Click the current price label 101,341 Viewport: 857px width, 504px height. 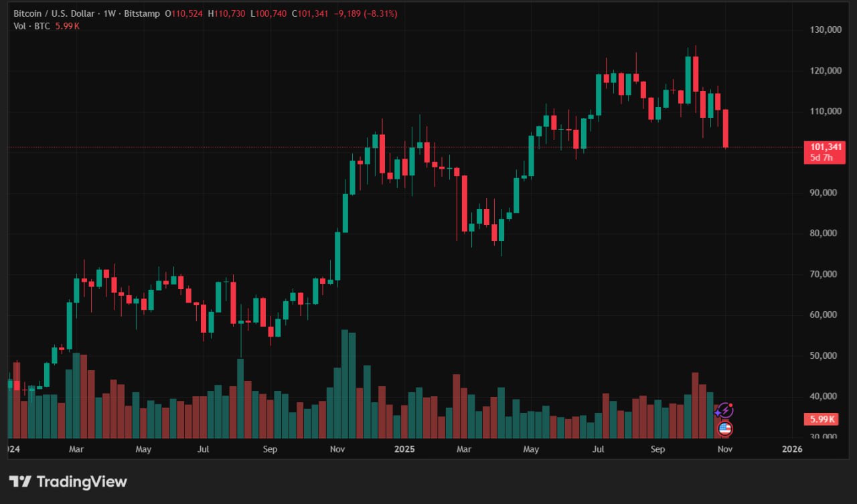point(826,147)
